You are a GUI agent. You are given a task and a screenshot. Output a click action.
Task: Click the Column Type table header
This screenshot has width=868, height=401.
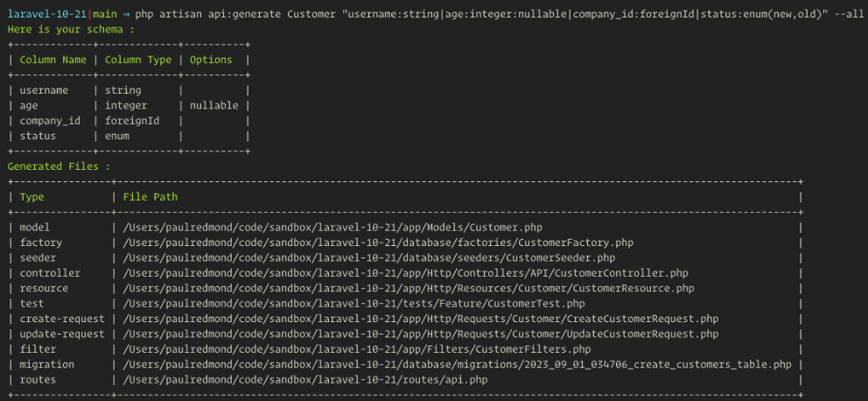point(138,60)
